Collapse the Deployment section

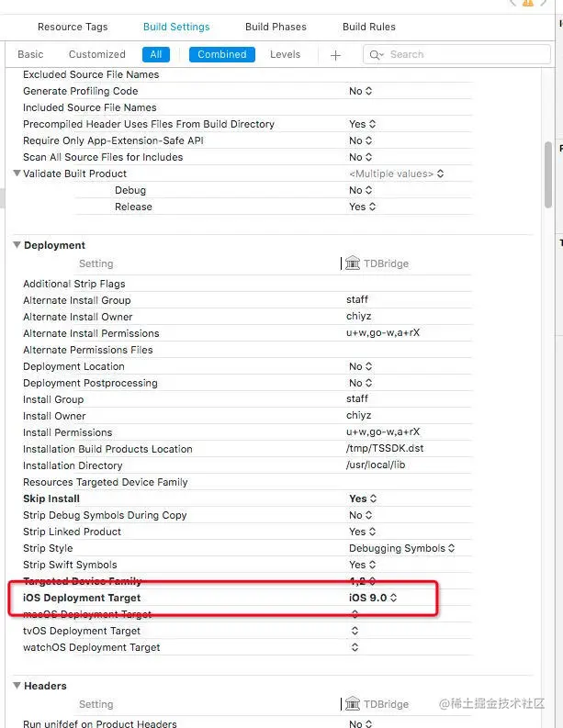17,245
